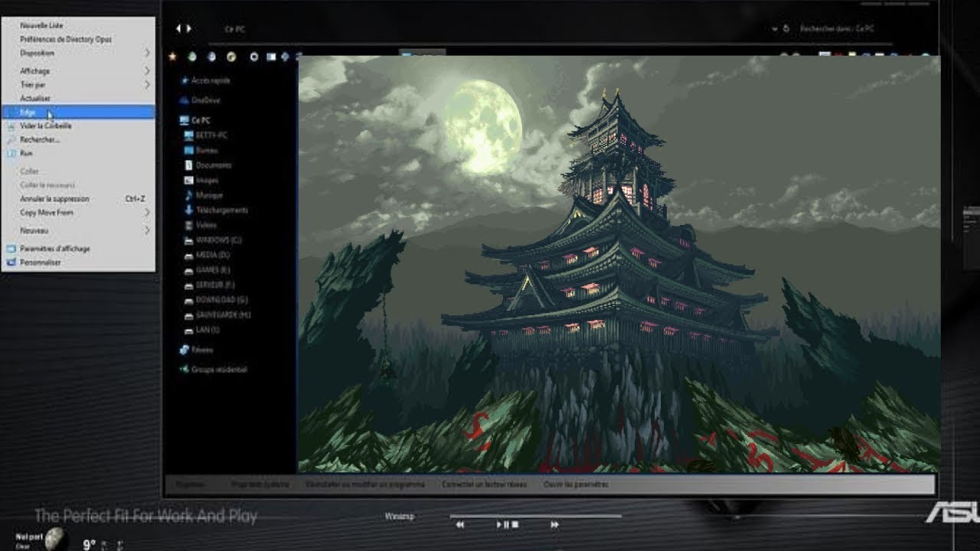The width and height of the screenshot is (980, 551).
Task: Click Organiser in the command bar
Action: click(x=191, y=484)
